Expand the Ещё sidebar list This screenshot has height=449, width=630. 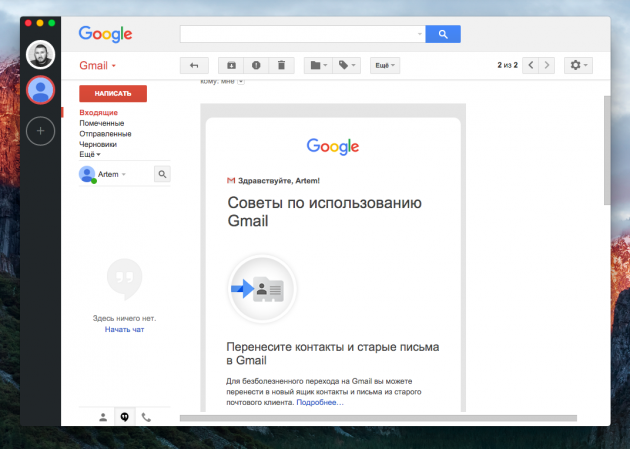[x=90, y=155]
